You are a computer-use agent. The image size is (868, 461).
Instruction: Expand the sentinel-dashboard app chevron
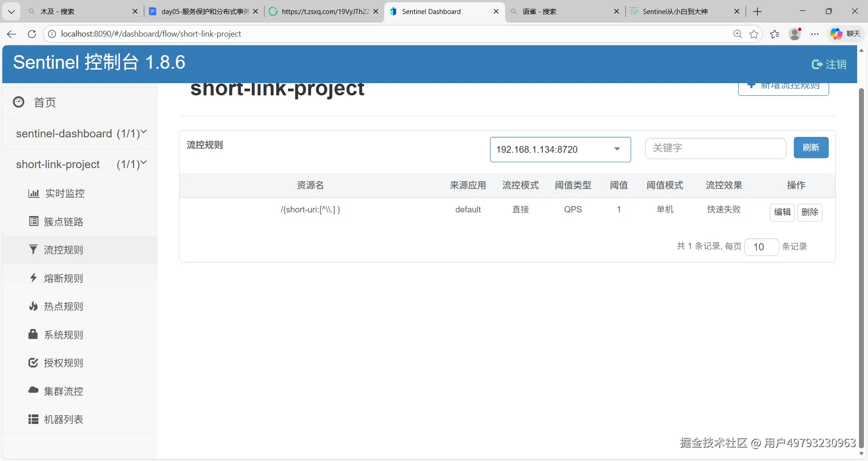pyautogui.click(x=144, y=132)
